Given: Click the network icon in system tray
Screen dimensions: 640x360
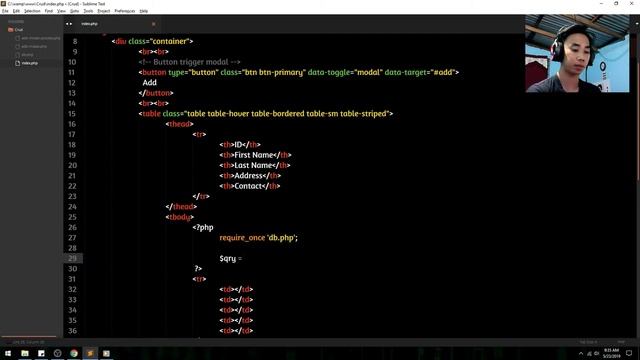Looking at the screenshot, I should (x=589, y=353).
